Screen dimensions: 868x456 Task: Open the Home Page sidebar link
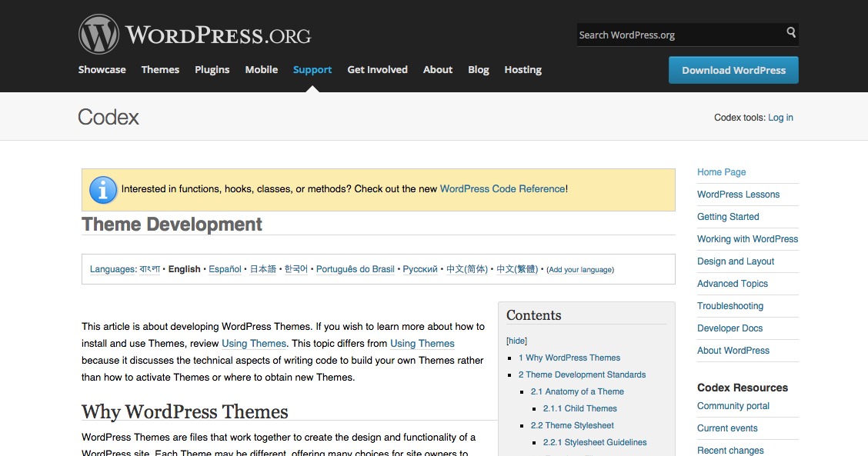point(722,172)
